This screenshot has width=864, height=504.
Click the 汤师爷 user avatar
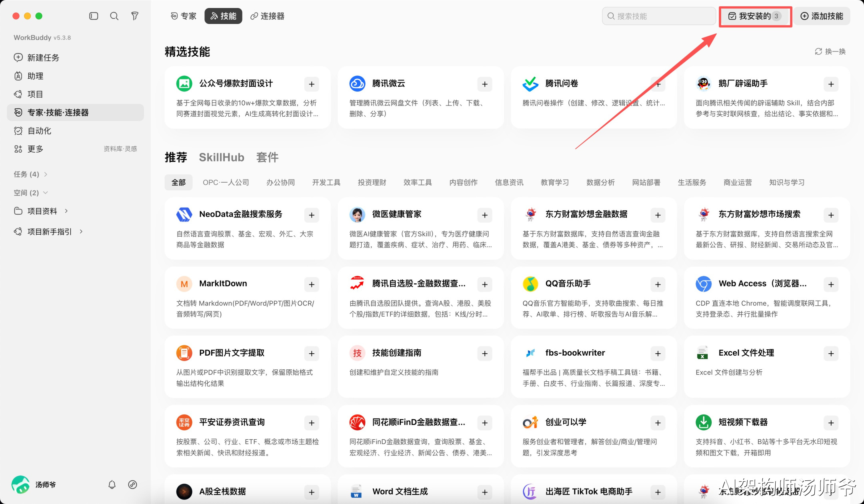click(20, 484)
